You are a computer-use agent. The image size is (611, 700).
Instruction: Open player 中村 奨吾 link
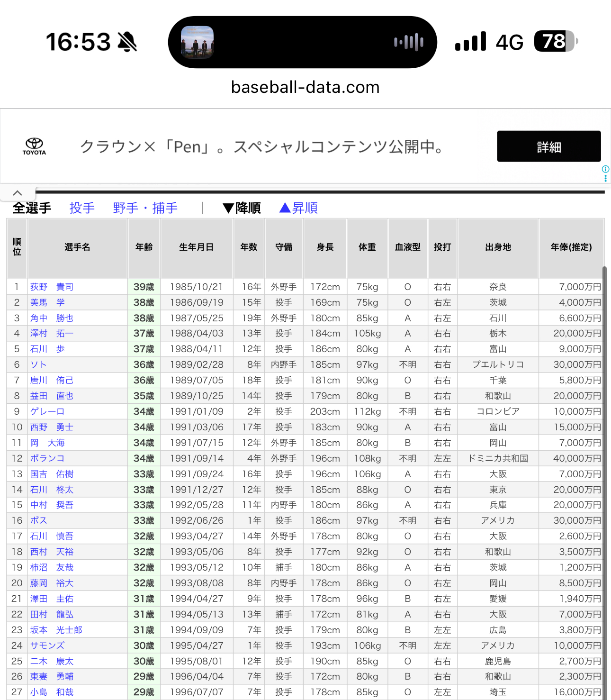[x=52, y=505]
